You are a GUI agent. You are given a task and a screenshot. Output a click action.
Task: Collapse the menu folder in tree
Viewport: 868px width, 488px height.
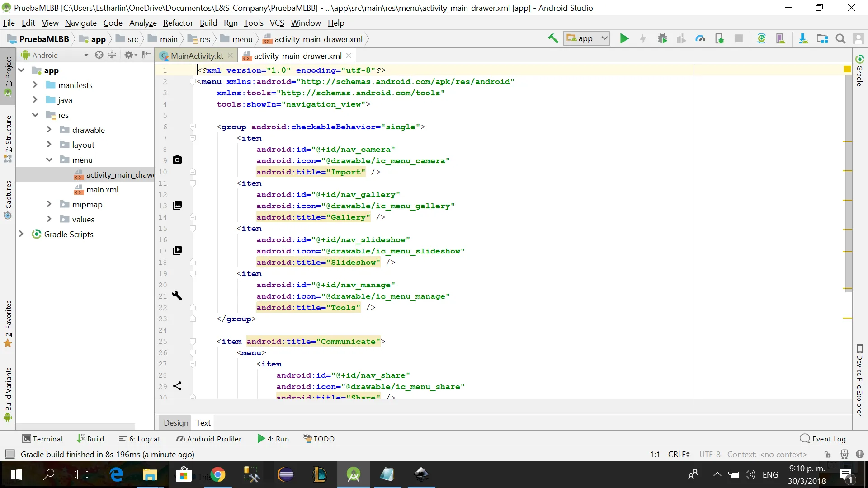click(x=49, y=160)
